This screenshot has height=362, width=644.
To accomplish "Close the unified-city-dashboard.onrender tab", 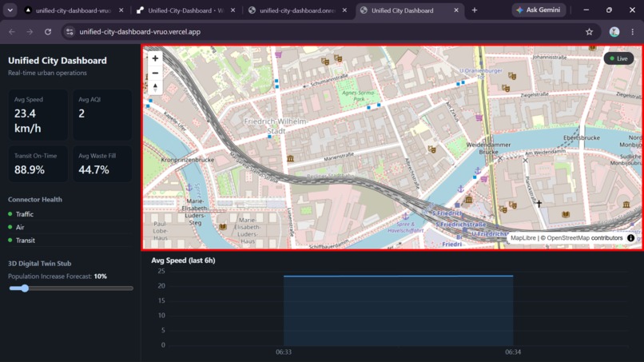I will point(344,10).
